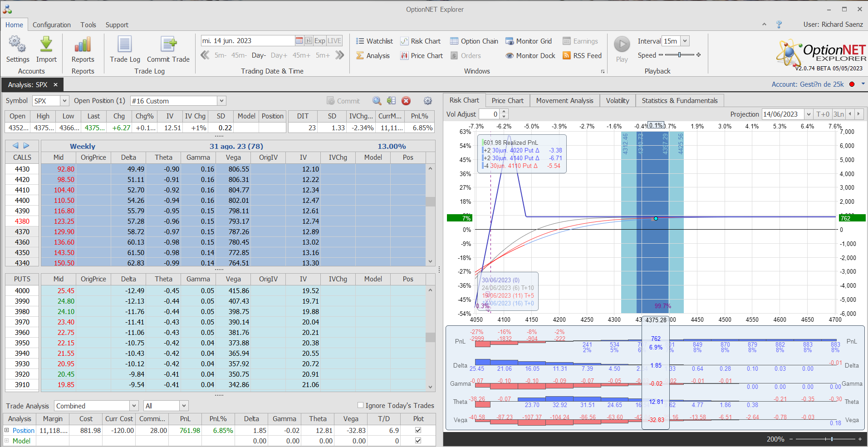Open the Interval 15m dropdown
This screenshot has width=868, height=447.
(685, 41)
